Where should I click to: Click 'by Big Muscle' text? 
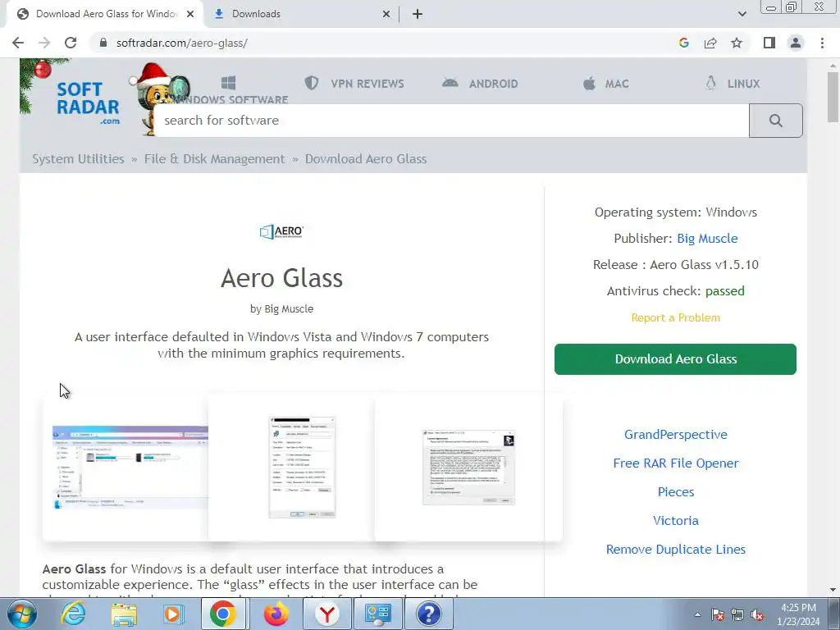pyautogui.click(x=282, y=309)
